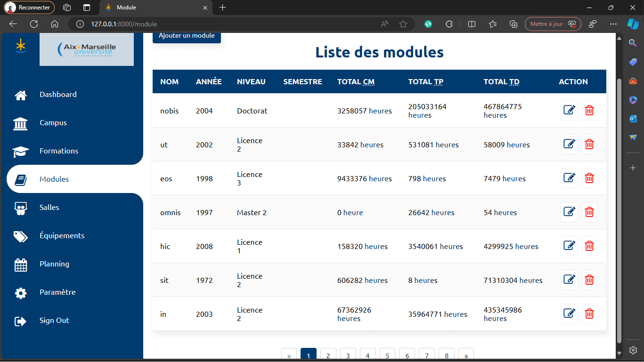Delete the hic module

589,246
